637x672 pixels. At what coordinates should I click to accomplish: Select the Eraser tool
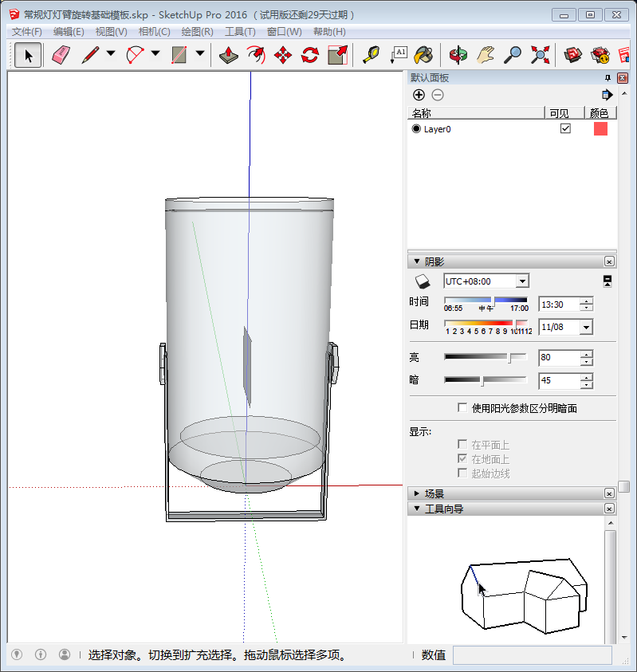point(61,54)
